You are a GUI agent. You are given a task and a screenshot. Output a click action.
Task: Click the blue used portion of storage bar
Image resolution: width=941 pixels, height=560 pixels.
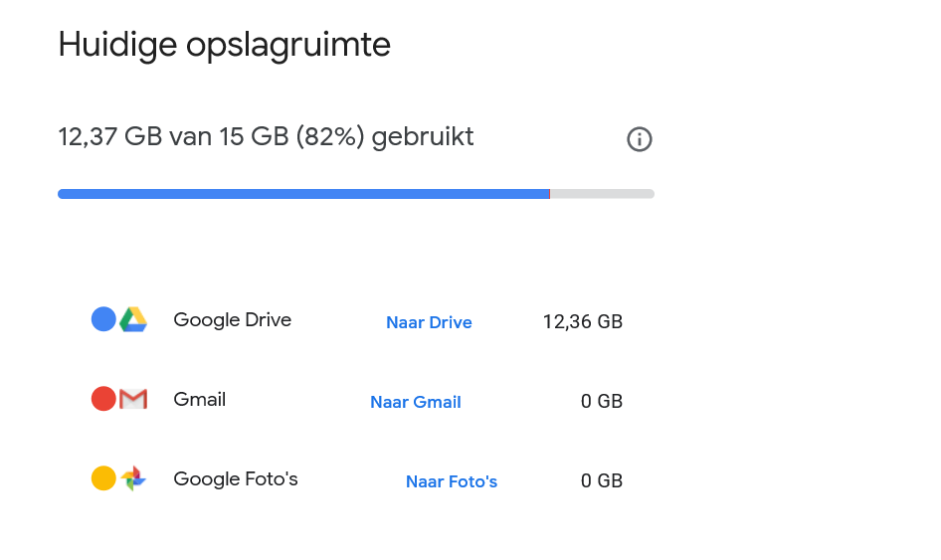click(x=303, y=194)
